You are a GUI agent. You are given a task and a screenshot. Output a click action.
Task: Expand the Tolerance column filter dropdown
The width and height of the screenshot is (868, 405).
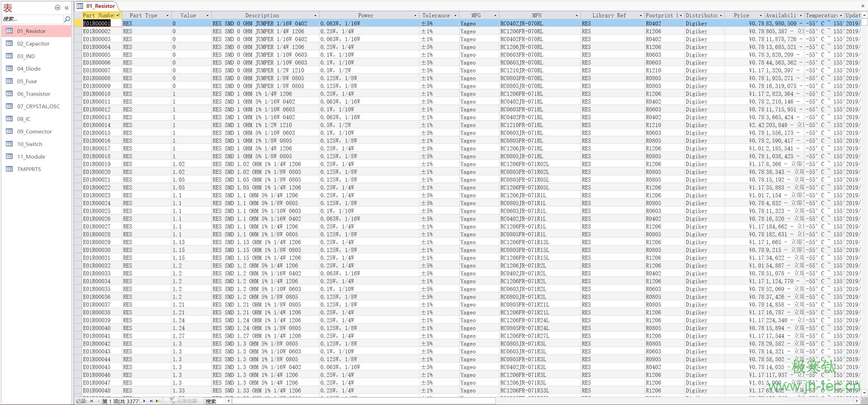point(455,16)
